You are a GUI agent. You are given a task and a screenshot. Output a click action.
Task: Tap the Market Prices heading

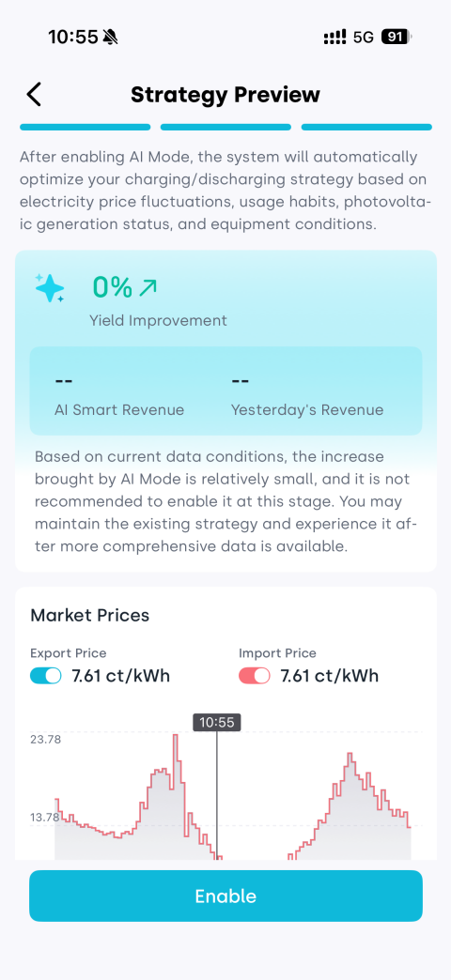[x=90, y=615]
